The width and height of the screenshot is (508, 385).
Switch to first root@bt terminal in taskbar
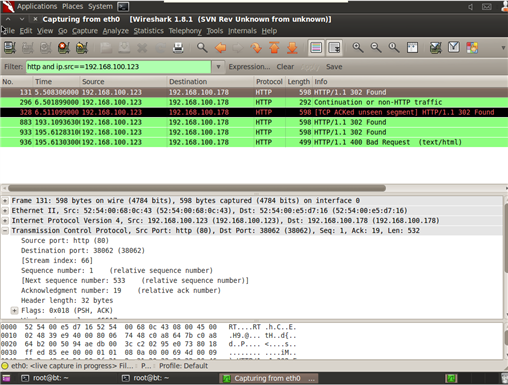tap(45, 378)
